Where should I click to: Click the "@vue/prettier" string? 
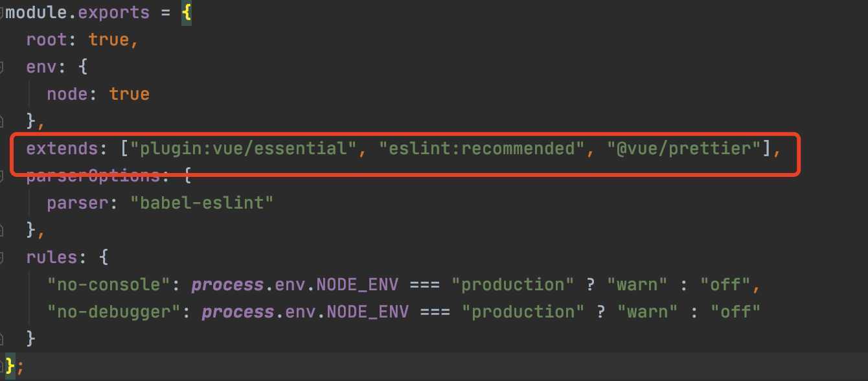pos(683,148)
